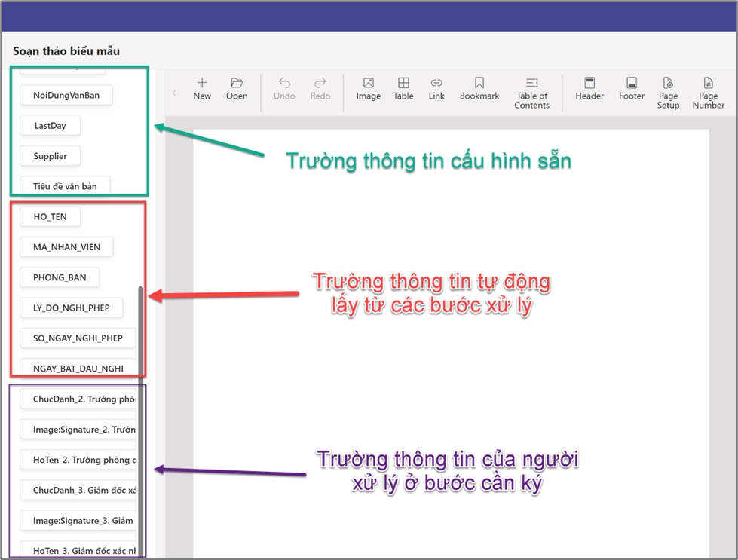Viewport: 738px width, 560px height.
Task: Add a Header to the page
Action: (589, 84)
